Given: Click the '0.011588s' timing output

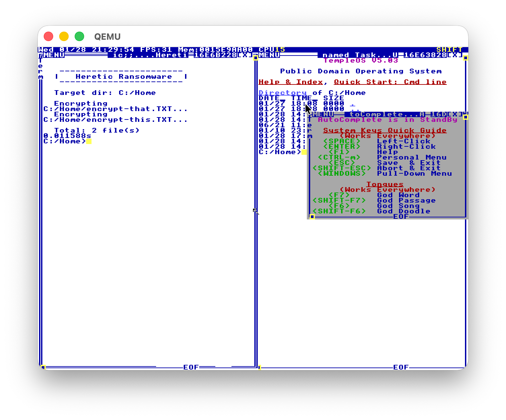Looking at the screenshot, I should pyautogui.click(x=67, y=136).
